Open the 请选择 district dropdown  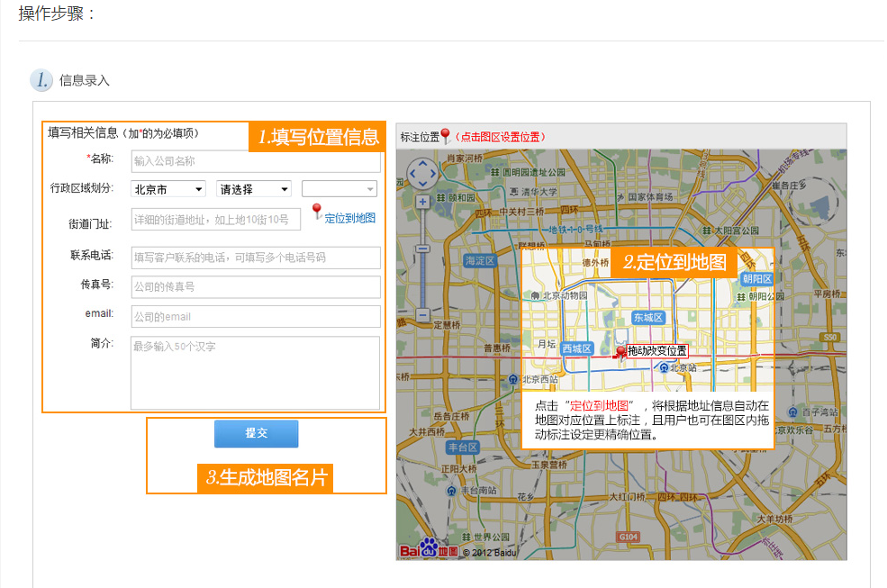coord(253,189)
